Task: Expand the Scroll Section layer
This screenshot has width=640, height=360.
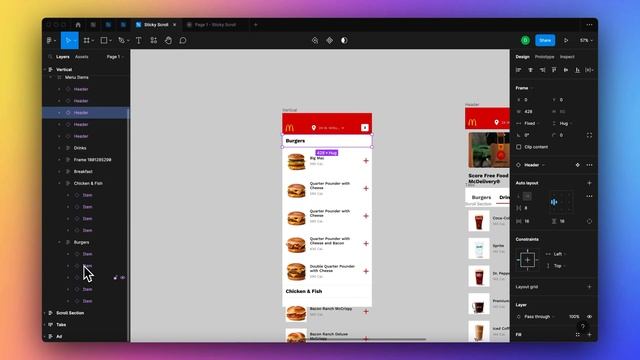Action: tap(45, 313)
